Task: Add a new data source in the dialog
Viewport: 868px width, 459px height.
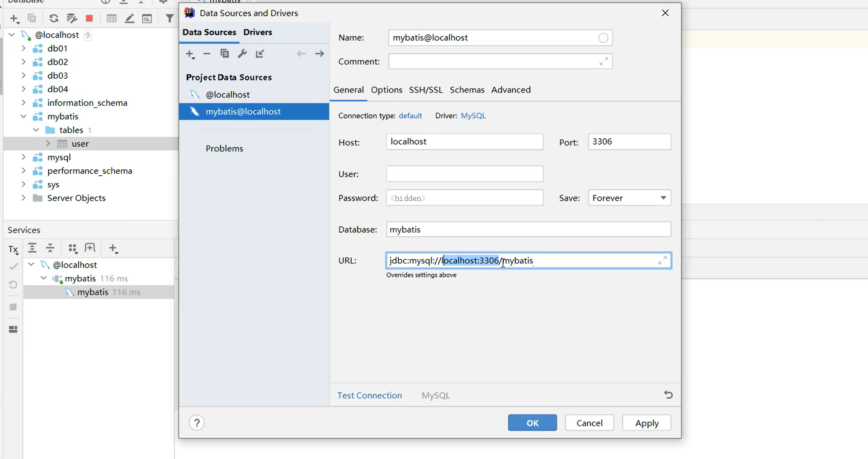Action: [190, 54]
